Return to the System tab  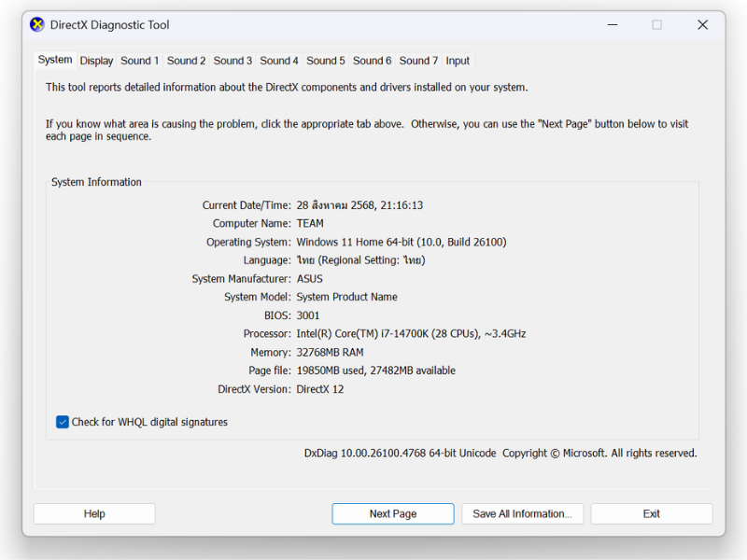55,60
